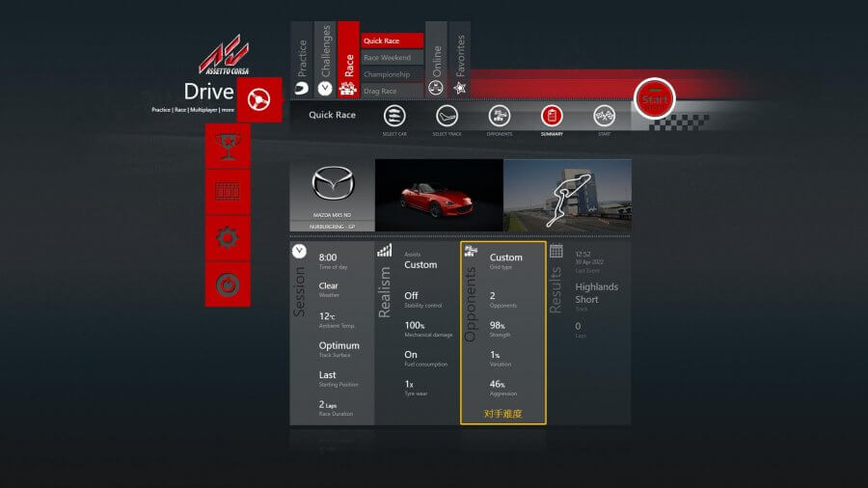Click the Race tab grid icon
Image resolution: width=868 pixels, height=488 pixels.
[x=348, y=89]
